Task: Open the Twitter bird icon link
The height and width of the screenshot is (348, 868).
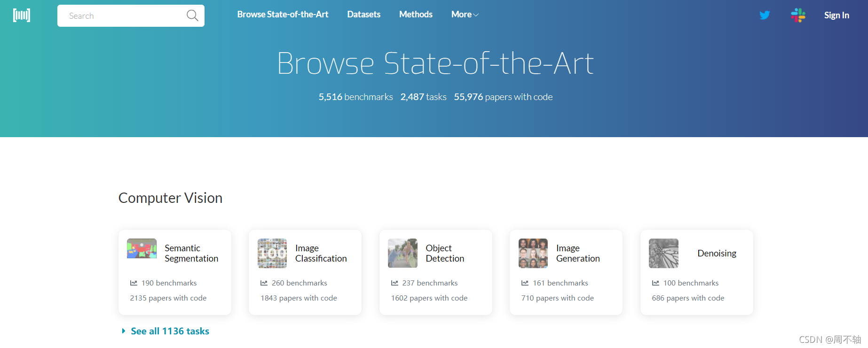Action: pos(765,15)
